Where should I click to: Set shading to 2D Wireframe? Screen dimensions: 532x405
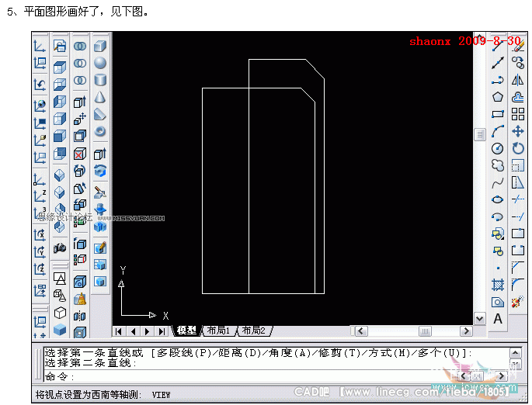60,279
